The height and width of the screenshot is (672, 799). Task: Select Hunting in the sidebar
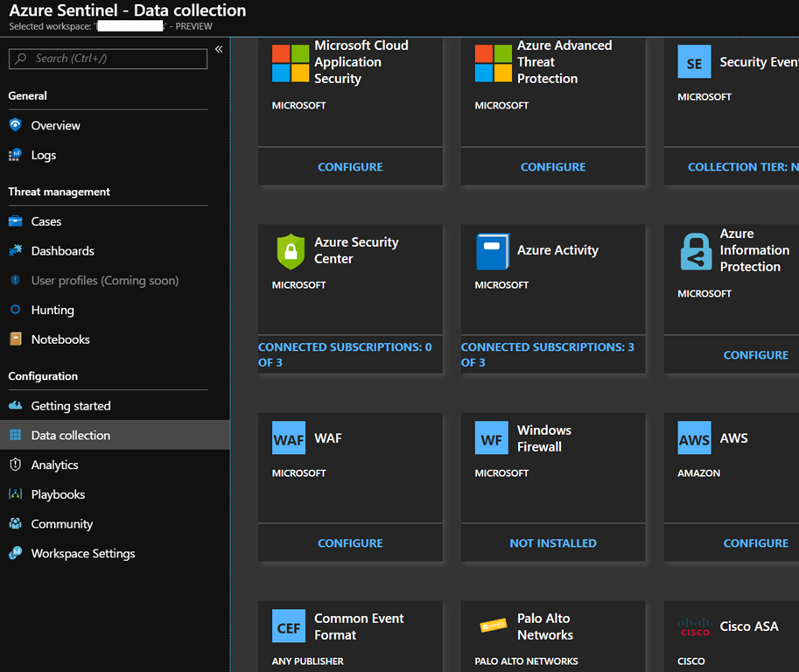[x=53, y=310]
